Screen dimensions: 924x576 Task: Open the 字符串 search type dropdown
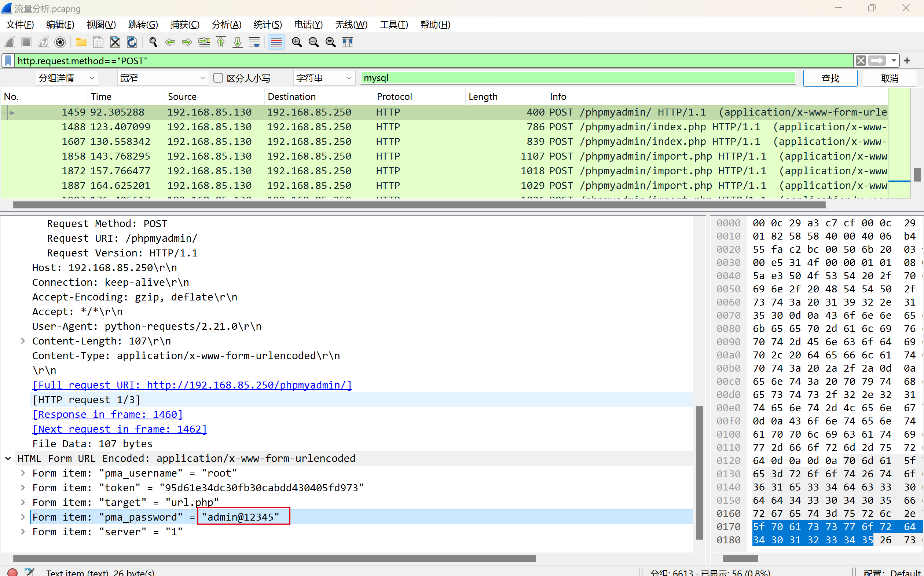coord(324,78)
